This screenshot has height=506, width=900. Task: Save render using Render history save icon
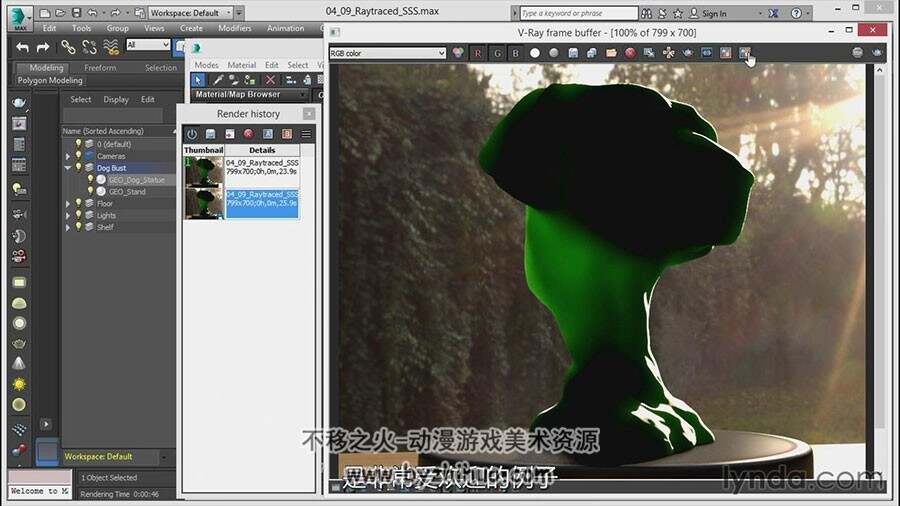coord(211,134)
